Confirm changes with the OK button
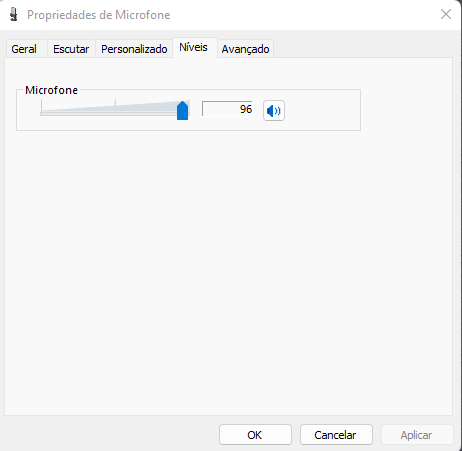 pyautogui.click(x=255, y=435)
